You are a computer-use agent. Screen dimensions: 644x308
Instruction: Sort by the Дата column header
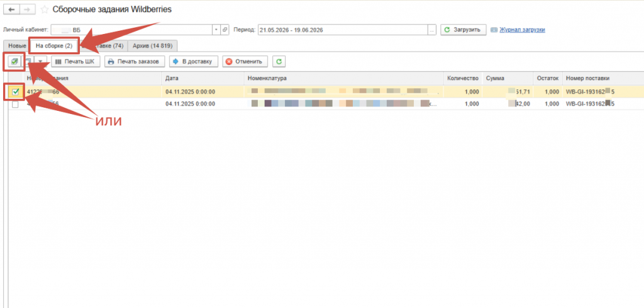[203, 78]
